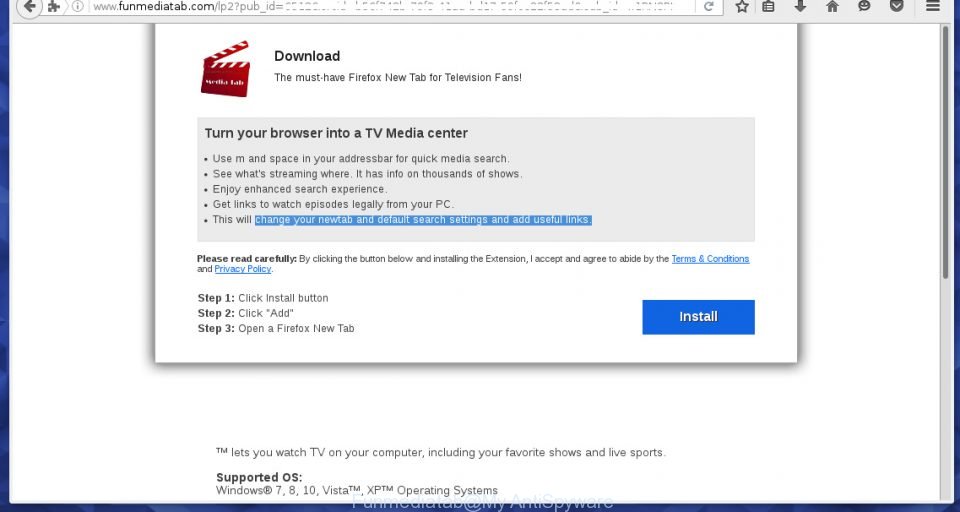Bookmark this page with the star icon
Screen dimensions: 960x512
pos(742,7)
